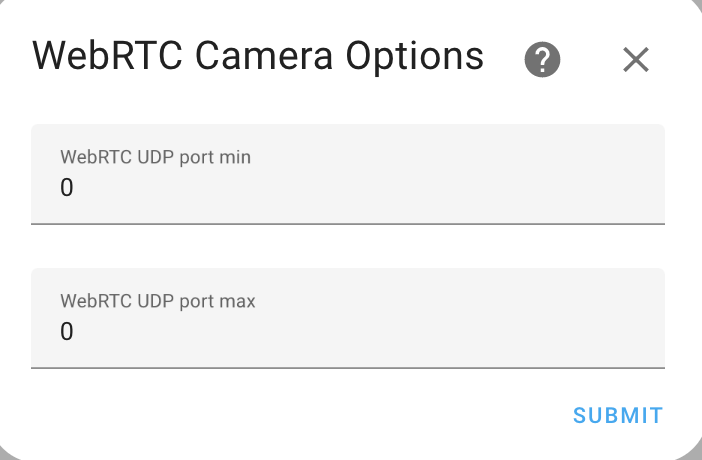Close the WebRTC Camera Options dialog
This screenshot has width=702, height=460.
tap(636, 60)
